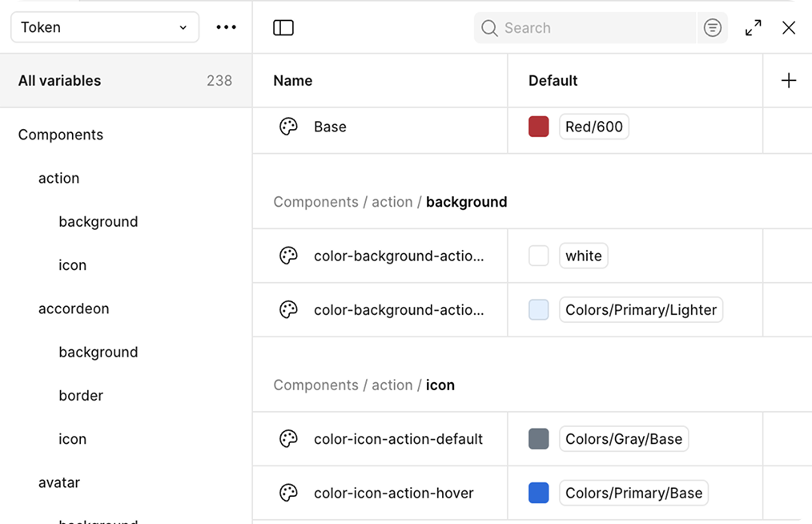Toggle the sidebar panel icon
Viewport: 812px width, 524px height.
tap(283, 28)
